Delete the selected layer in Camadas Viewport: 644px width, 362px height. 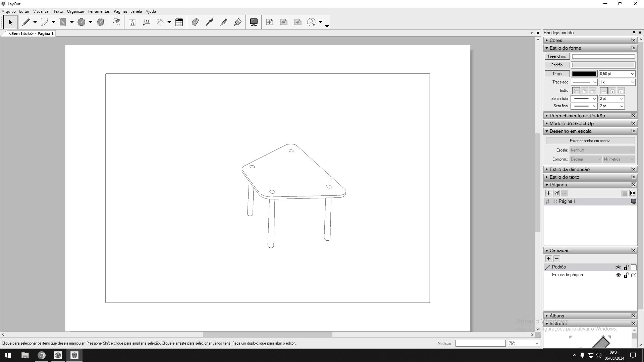click(x=557, y=259)
